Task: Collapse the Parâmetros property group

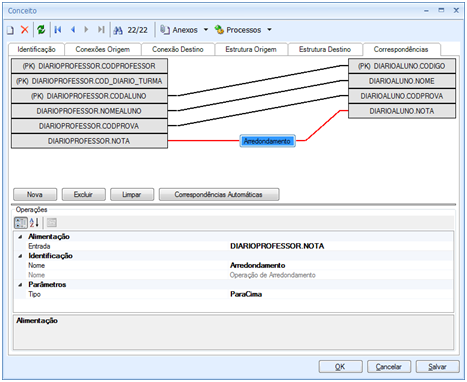Action: tap(20, 285)
